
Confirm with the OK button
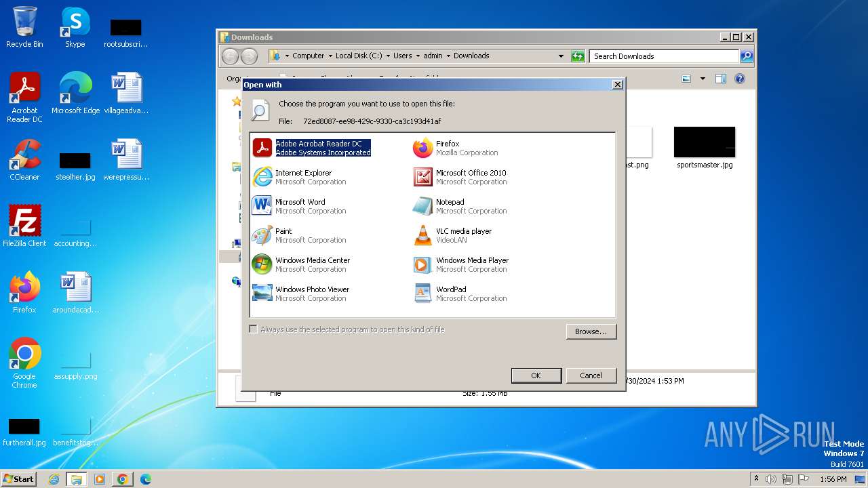[536, 375]
